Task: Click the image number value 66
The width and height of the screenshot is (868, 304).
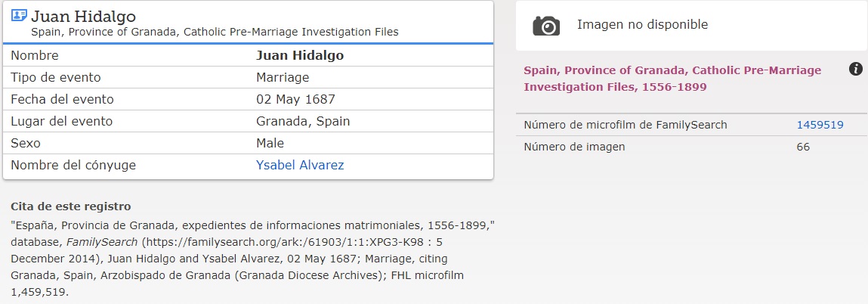Action: [802, 147]
